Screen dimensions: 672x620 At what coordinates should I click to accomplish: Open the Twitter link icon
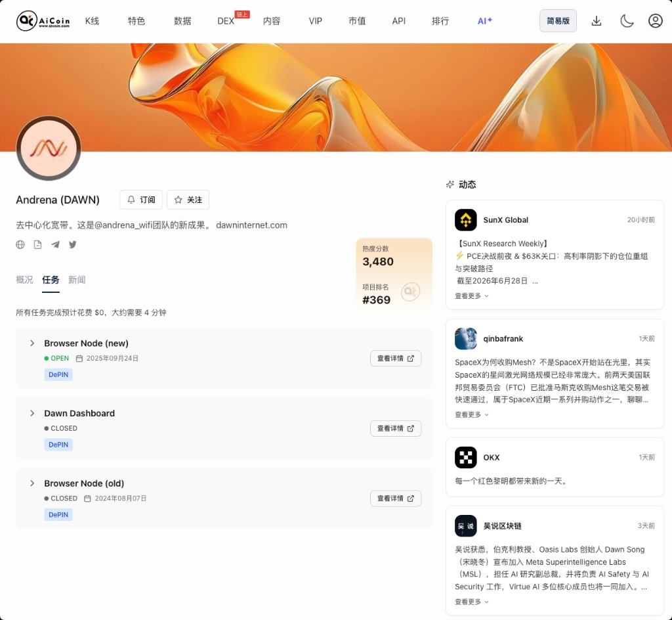point(73,244)
